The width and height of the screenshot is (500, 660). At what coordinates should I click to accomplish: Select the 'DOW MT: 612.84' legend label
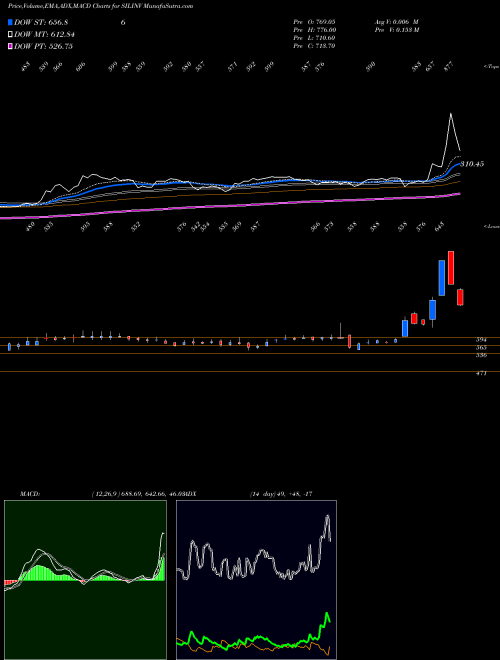(x=44, y=35)
